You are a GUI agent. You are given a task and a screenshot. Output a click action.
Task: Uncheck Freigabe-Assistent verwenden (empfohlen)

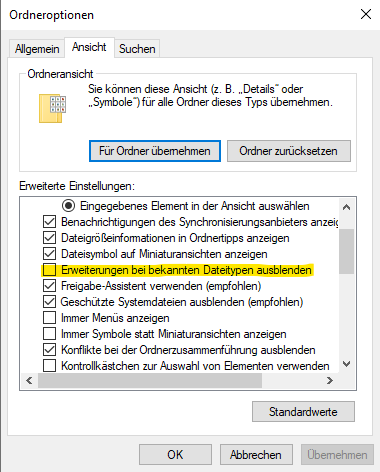[x=49, y=286]
